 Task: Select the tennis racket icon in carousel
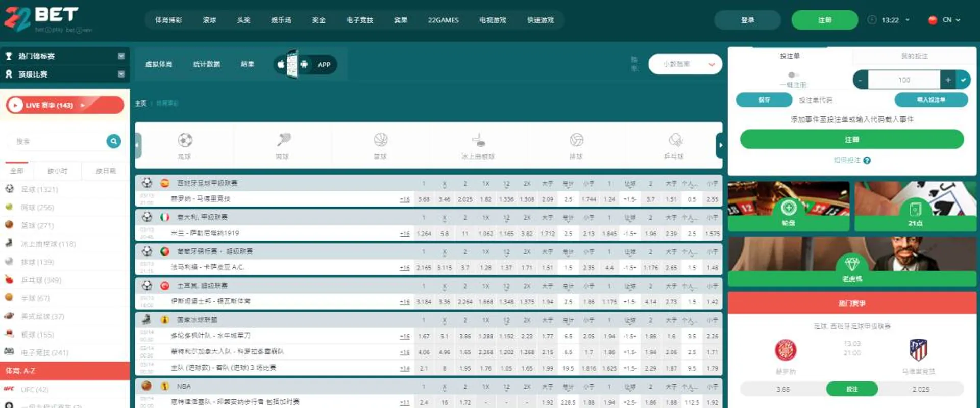point(283,140)
